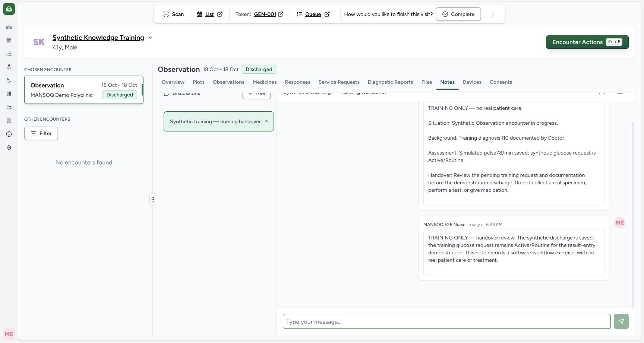The height and width of the screenshot is (343, 644).
Task: Switch to the Responses tab
Action: pos(297,82)
